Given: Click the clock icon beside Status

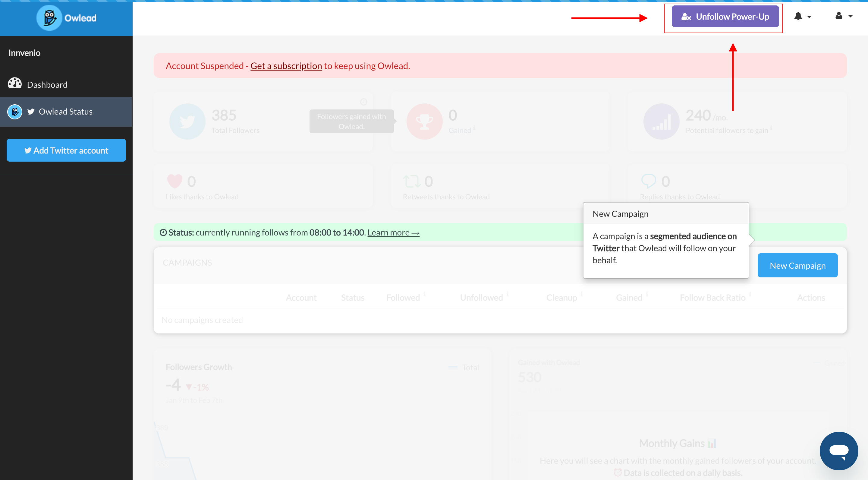Looking at the screenshot, I should (x=163, y=232).
